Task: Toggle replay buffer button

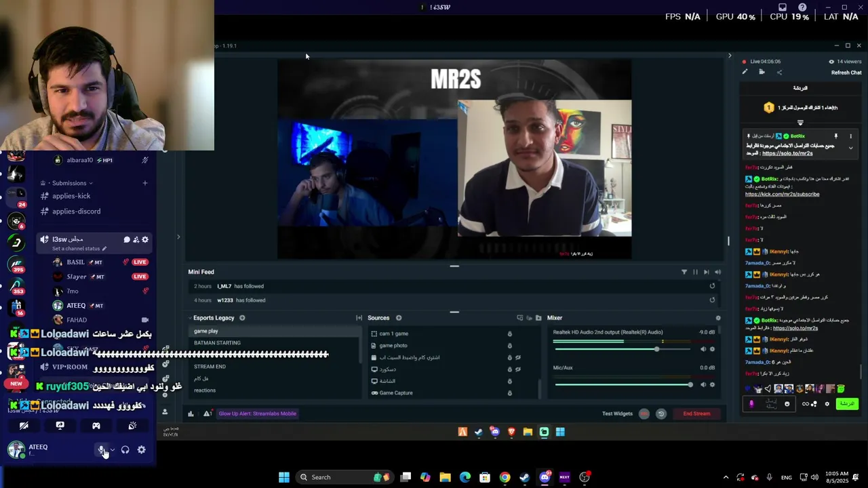Action: tap(661, 413)
